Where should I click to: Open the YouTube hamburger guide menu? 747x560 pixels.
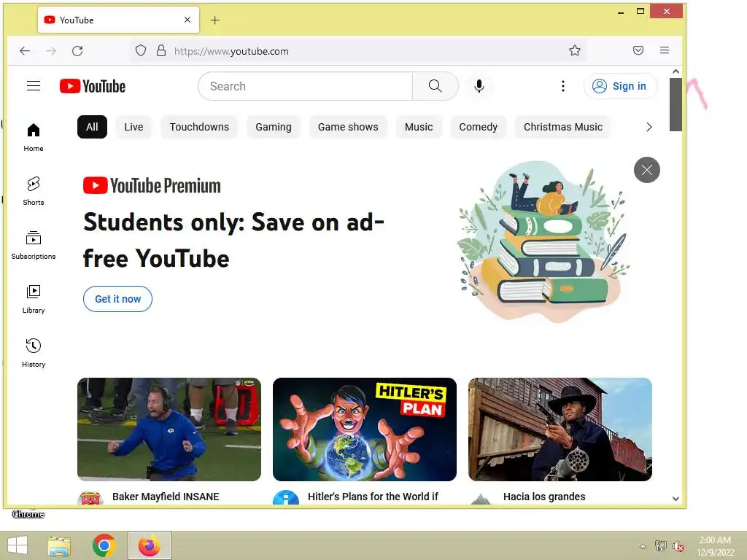34,86
